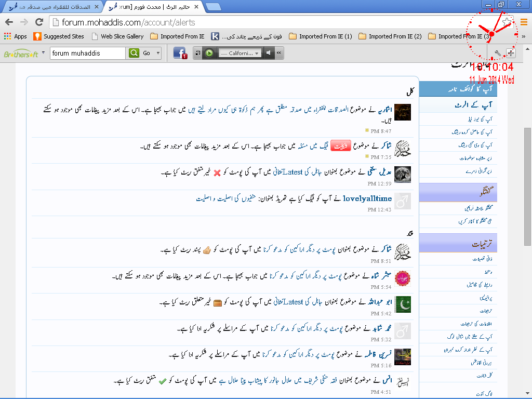
Task: Open the Chrome hamburger menu icon
Action: point(524,22)
